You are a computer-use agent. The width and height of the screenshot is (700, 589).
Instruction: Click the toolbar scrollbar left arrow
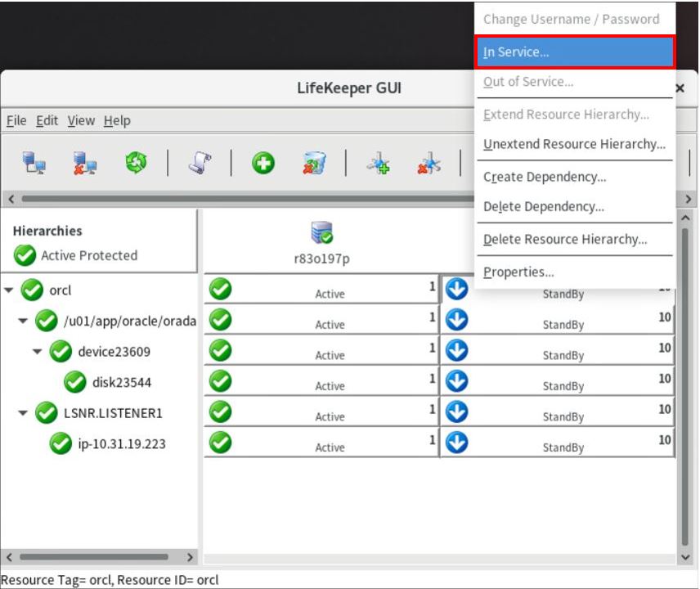(x=11, y=199)
